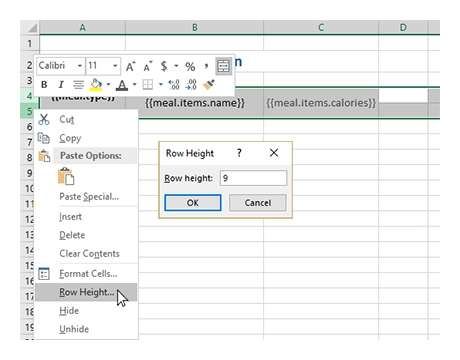Select Row Height menu entry
Image resolution: width=460 pixels, height=360 pixels.
coord(86,292)
